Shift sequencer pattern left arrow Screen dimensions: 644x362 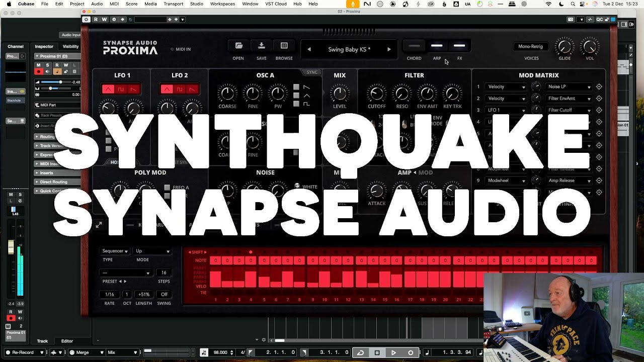190,252
